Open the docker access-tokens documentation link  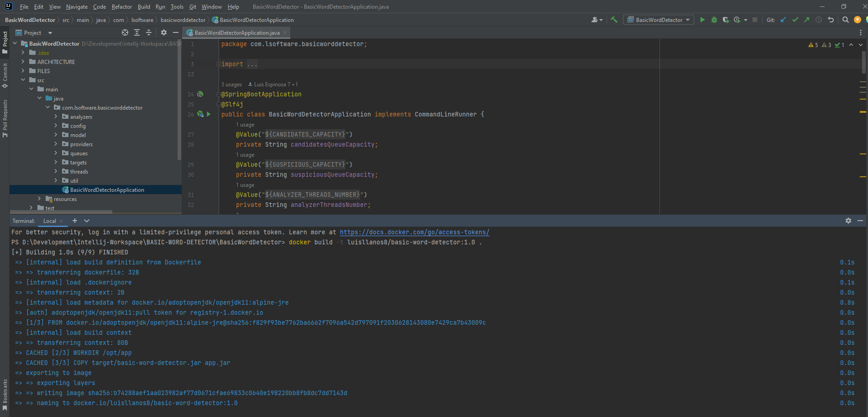pyautogui.click(x=414, y=232)
